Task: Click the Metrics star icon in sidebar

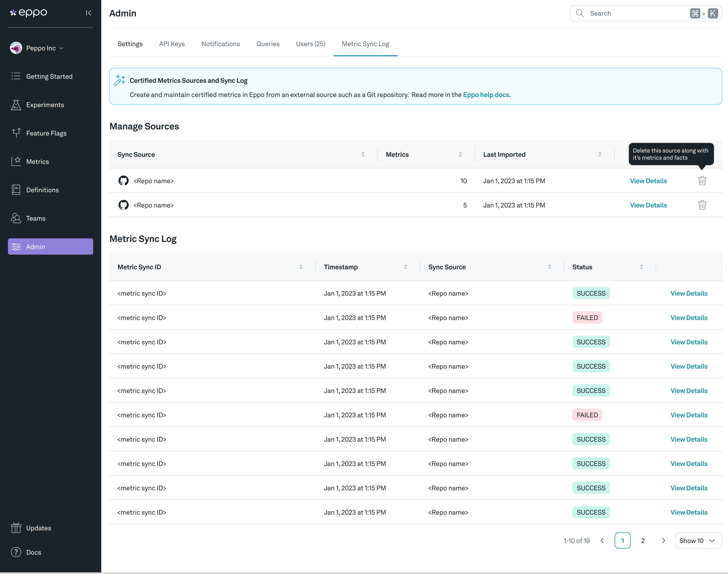Action: pos(16,161)
